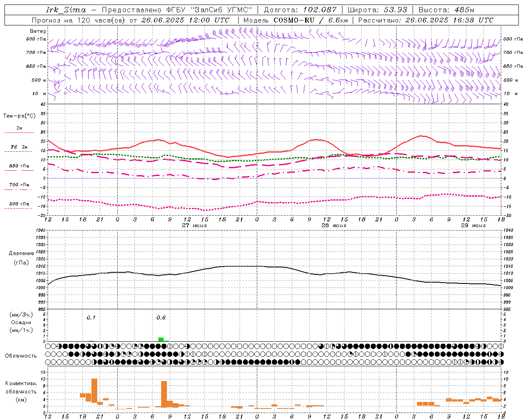Click the solid line sample under 2м legend

[19, 133]
